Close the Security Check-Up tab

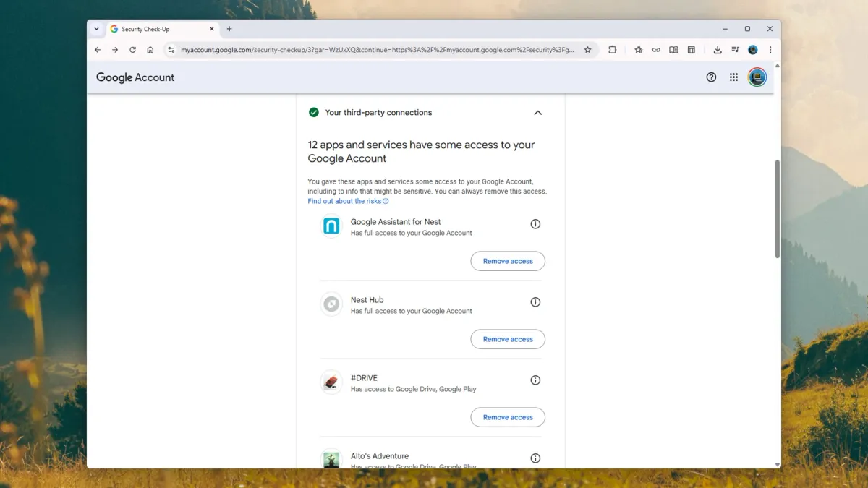pos(212,29)
